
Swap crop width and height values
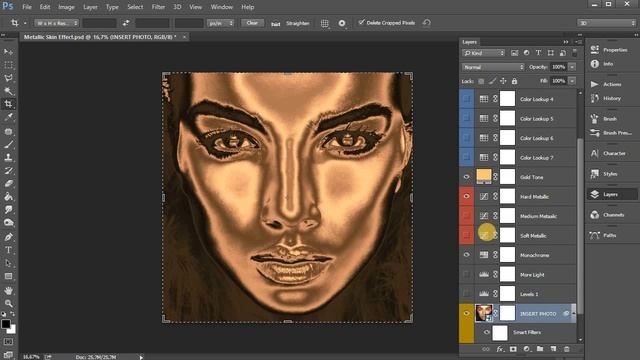click(x=126, y=23)
